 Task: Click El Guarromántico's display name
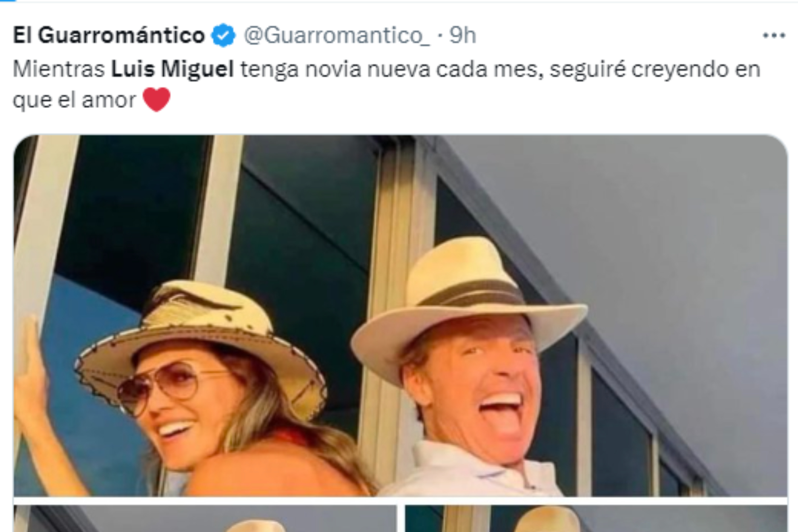click(107, 36)
